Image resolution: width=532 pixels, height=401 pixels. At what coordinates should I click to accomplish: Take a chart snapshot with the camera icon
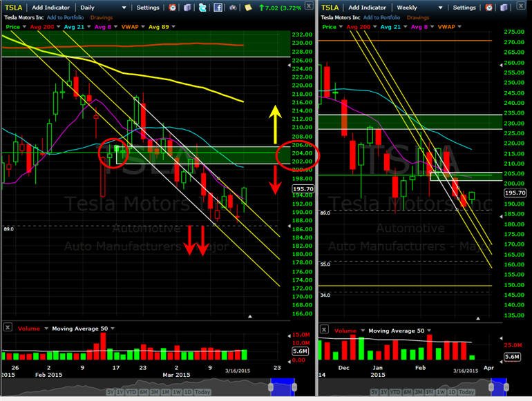[233, 7]
